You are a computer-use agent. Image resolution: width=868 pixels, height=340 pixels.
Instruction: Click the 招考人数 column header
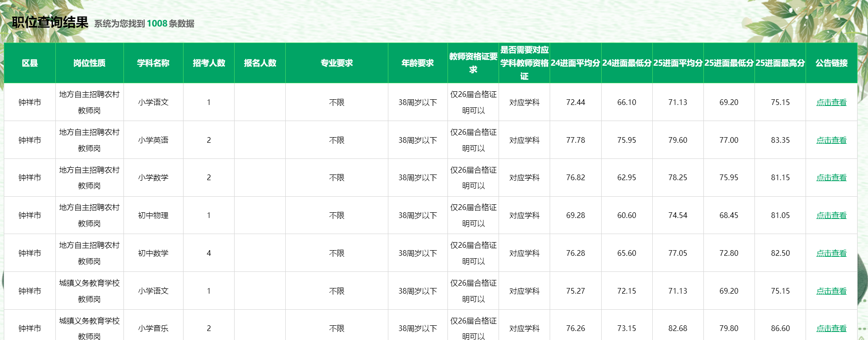[209, 63]
